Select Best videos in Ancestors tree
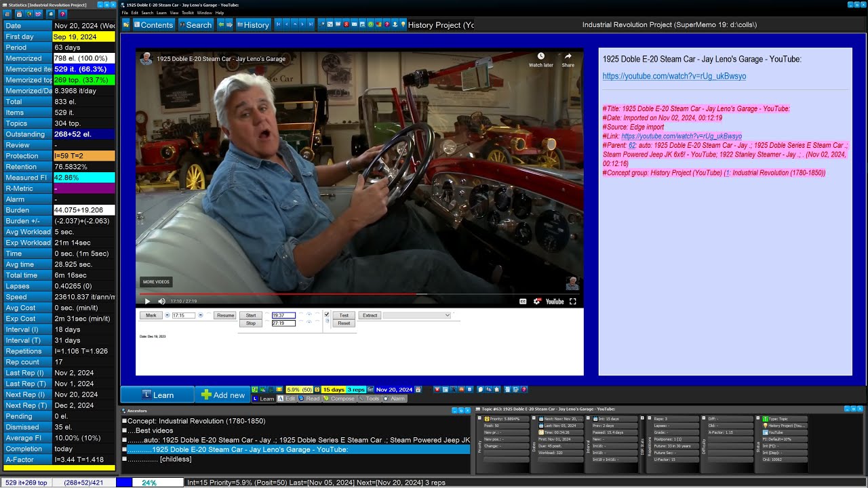The image size is (868, 488). (154, 430)
